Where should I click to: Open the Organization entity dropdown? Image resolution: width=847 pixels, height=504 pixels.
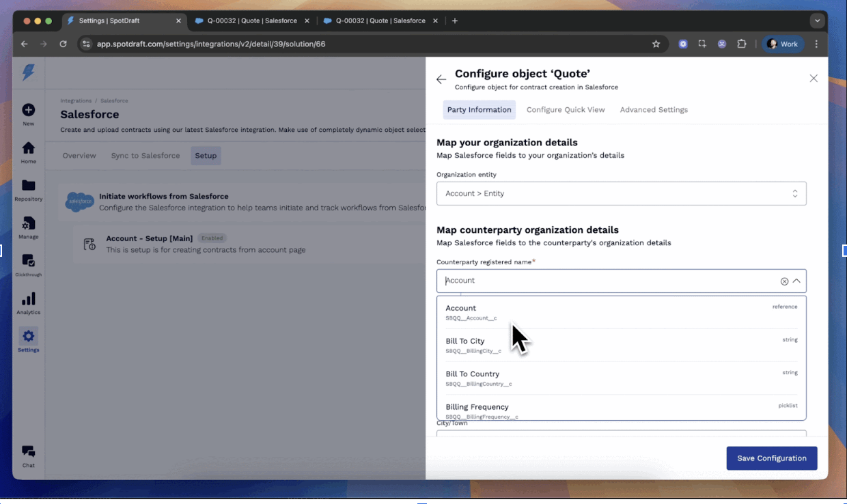622,193
